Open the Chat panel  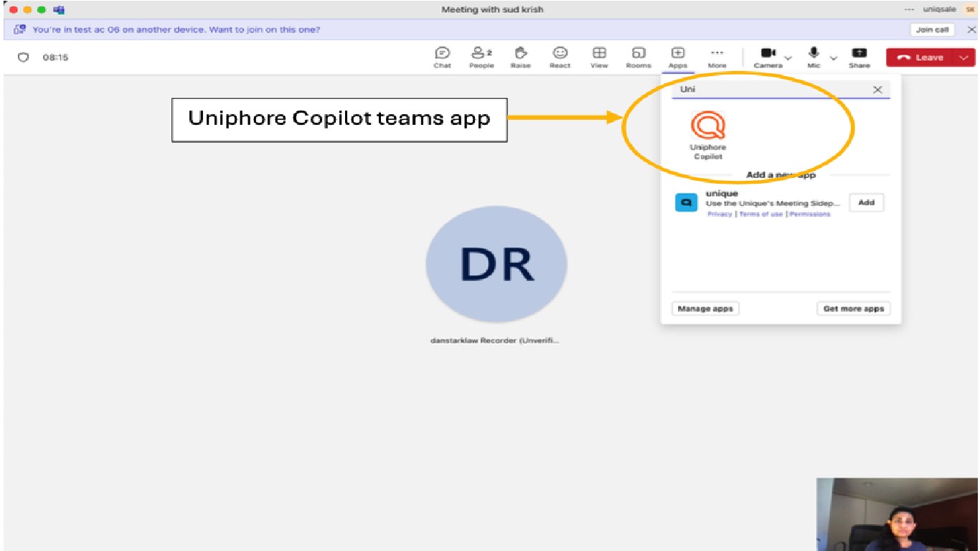(x=443, y=57)
